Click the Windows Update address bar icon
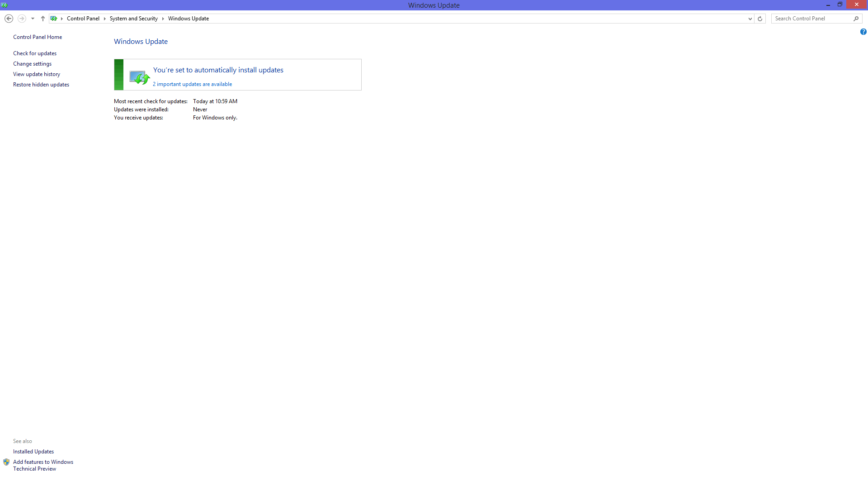The height and width of the screenshot is (481, 868). point(54,19)
